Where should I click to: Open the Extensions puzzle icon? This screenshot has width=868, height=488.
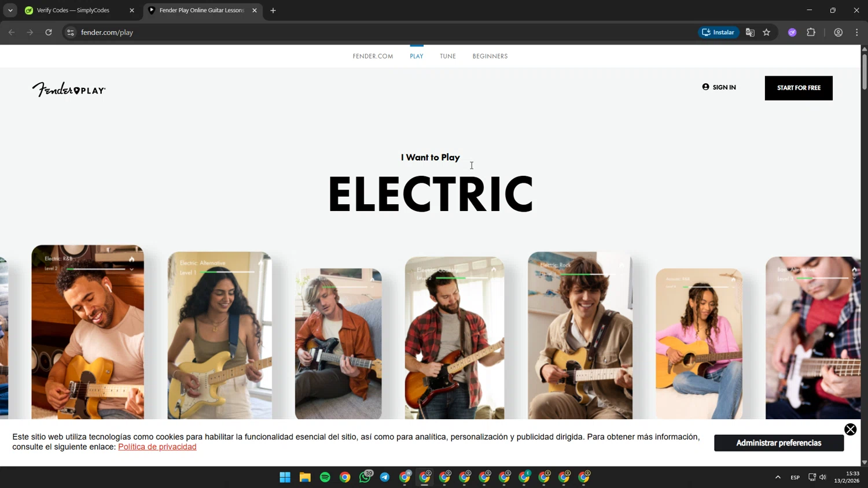811,32
